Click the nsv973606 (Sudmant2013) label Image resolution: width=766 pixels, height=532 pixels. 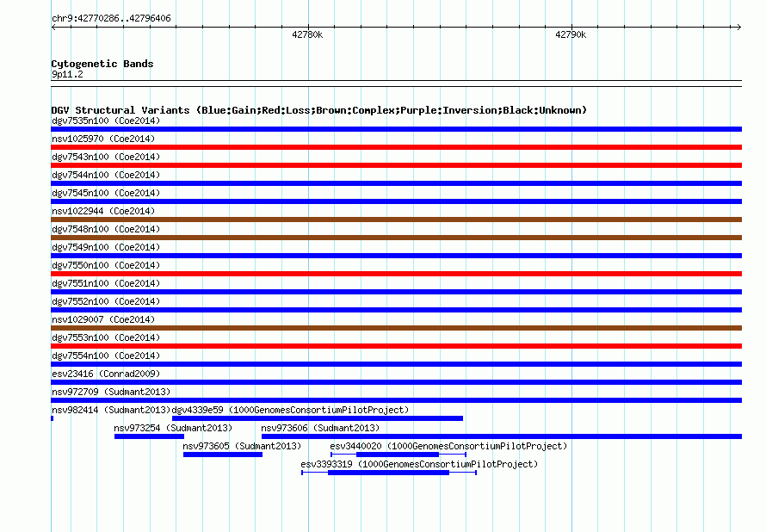click(x=320, y=428)
